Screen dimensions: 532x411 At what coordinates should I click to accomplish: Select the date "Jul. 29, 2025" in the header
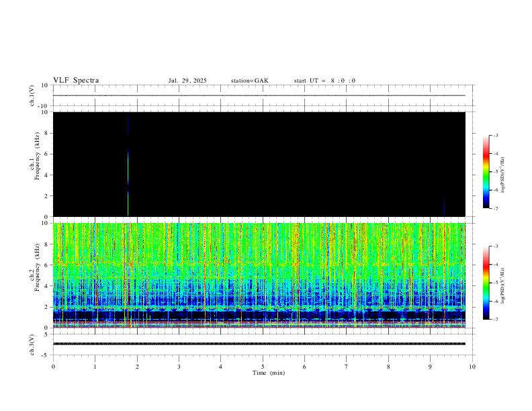187,81
